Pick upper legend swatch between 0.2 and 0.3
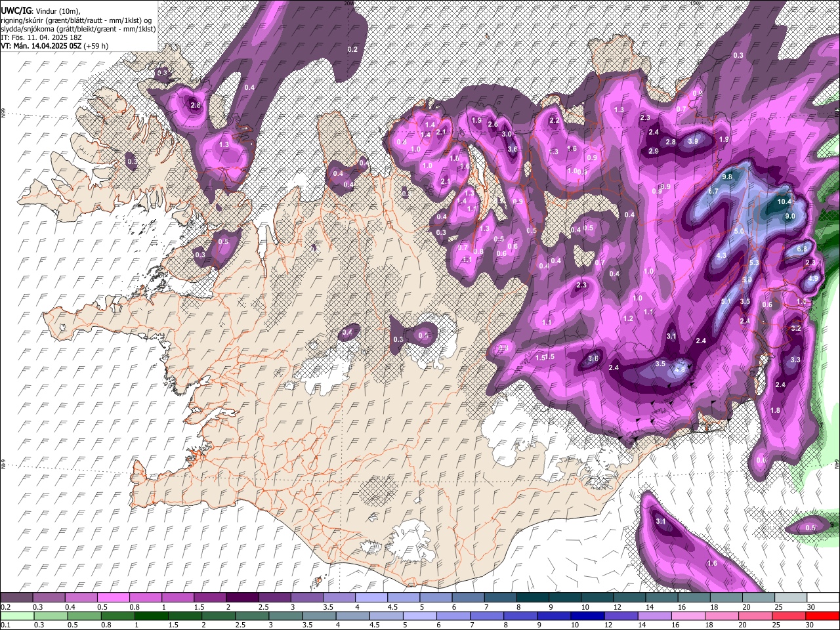The height and width of the screenshot is (630, 840). click(x=16, y=597)
